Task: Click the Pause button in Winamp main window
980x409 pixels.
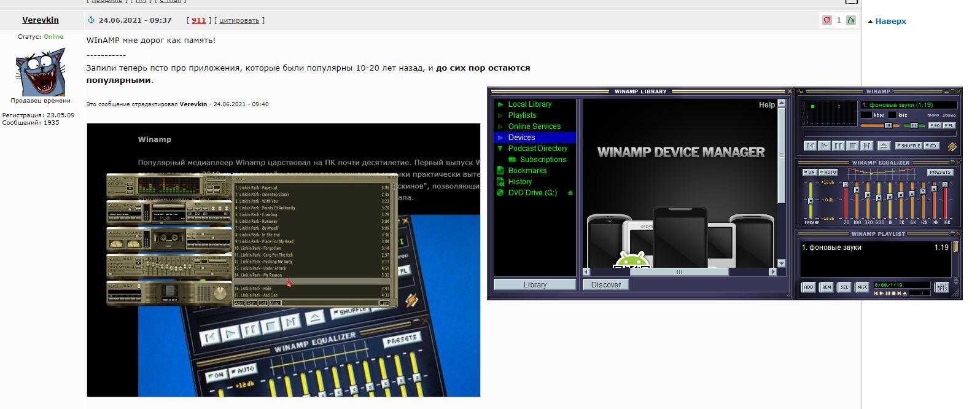Action: (x=838, y=146)
